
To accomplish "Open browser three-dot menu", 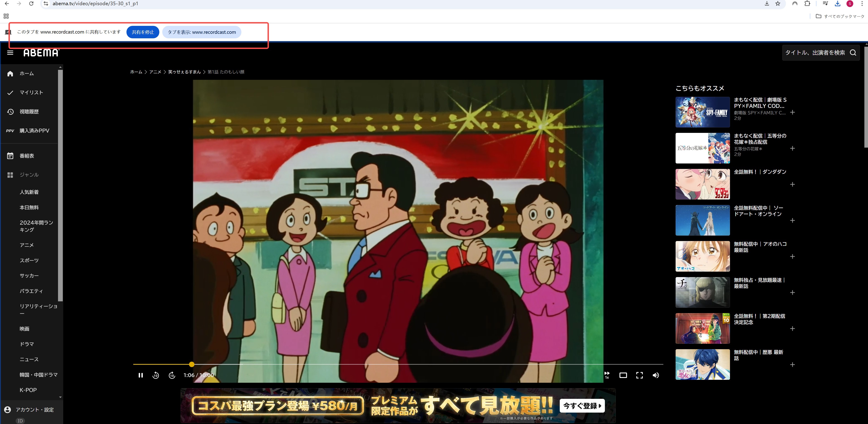I will click(x=862, y=4).
